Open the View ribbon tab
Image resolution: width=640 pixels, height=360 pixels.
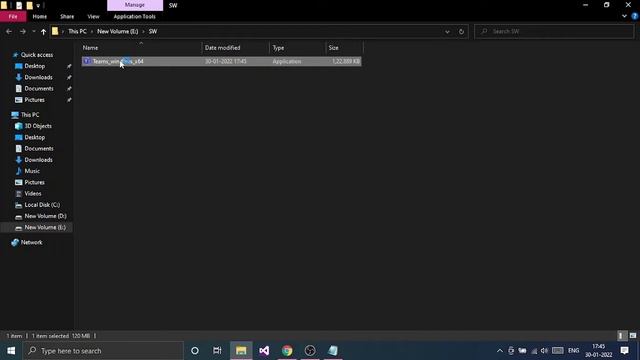click(93, 16)
